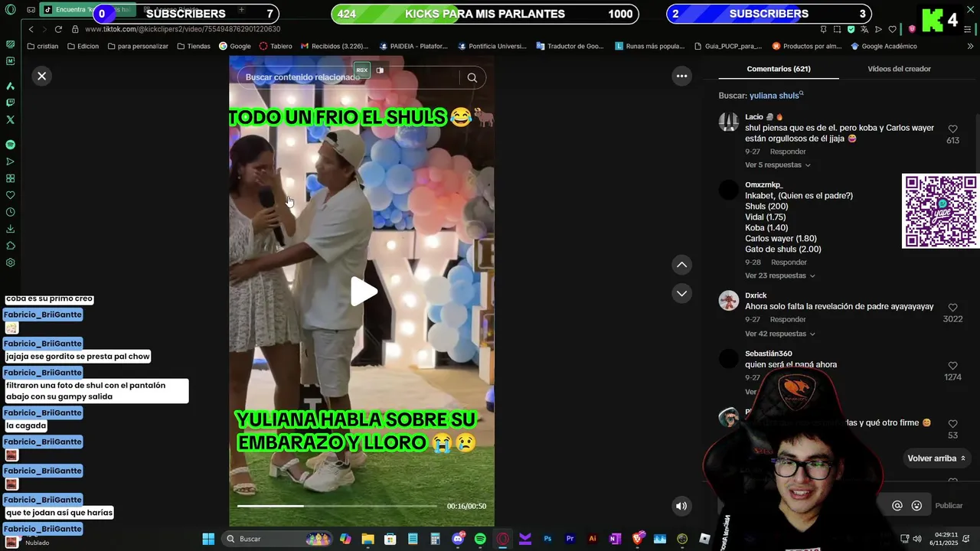Go to next video with down arrow
The width and height of the screenshot is (980, 551).
[x=681, y=293]
